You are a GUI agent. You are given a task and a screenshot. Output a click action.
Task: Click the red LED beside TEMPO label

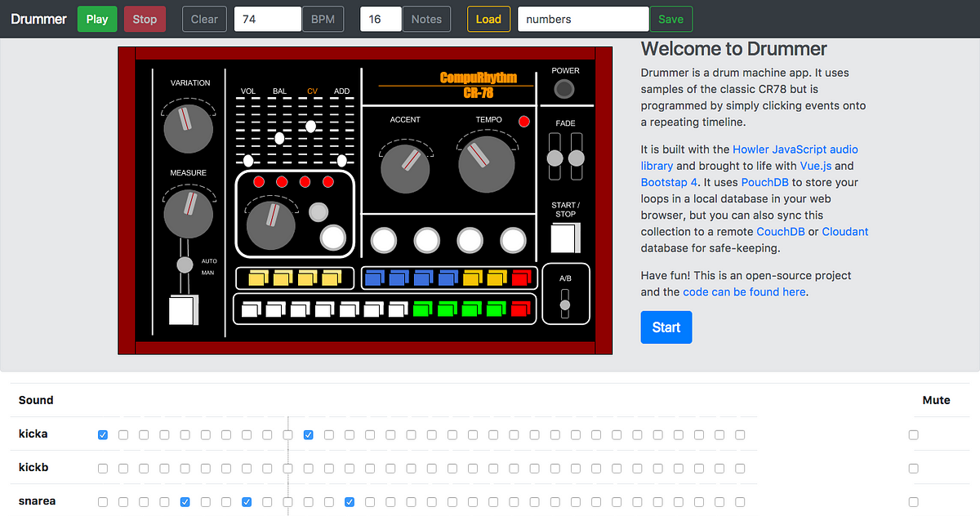coord(524,122)
